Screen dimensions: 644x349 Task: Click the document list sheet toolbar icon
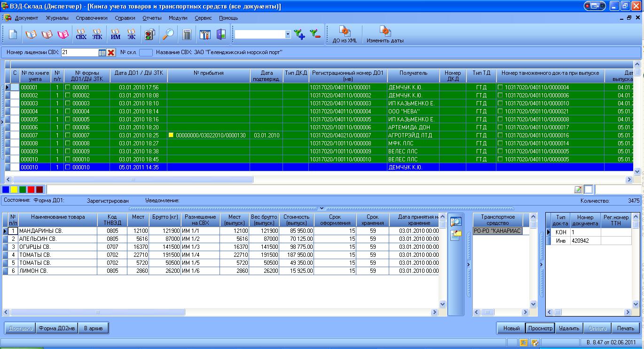click(187, 34)
